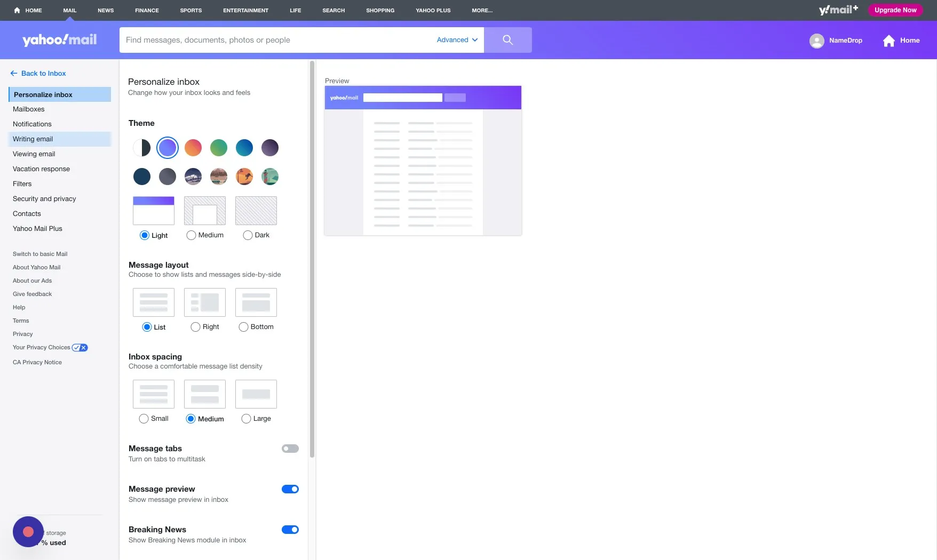Click the Give feedback link
The image size is (937, 560).
pos(32,294)
